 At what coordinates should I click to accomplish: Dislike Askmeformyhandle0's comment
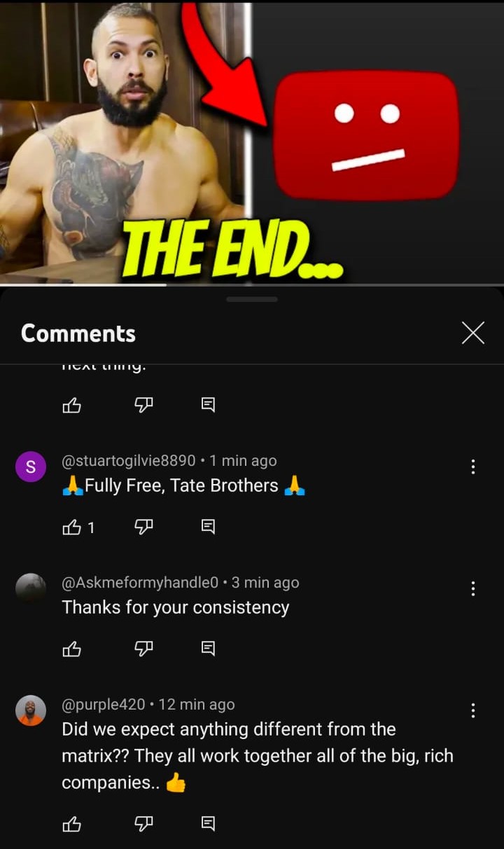point(143,649)
